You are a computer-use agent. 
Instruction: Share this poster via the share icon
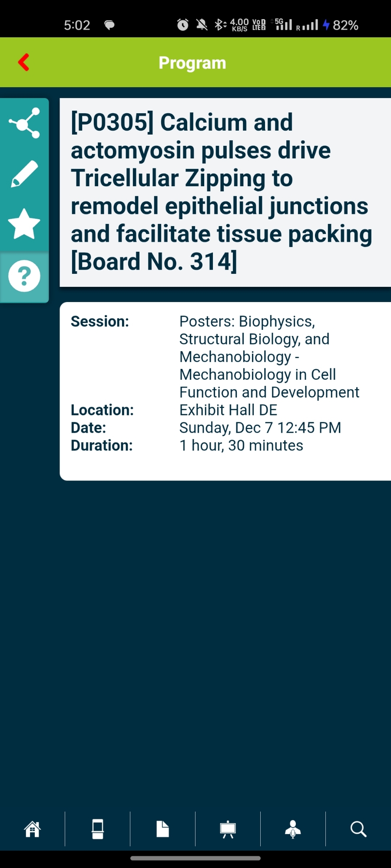pyautogui.click(x=24, y=123)
